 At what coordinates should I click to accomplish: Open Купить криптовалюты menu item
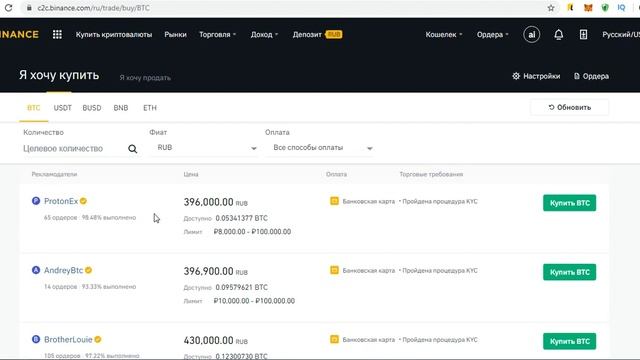click(114, 35)
